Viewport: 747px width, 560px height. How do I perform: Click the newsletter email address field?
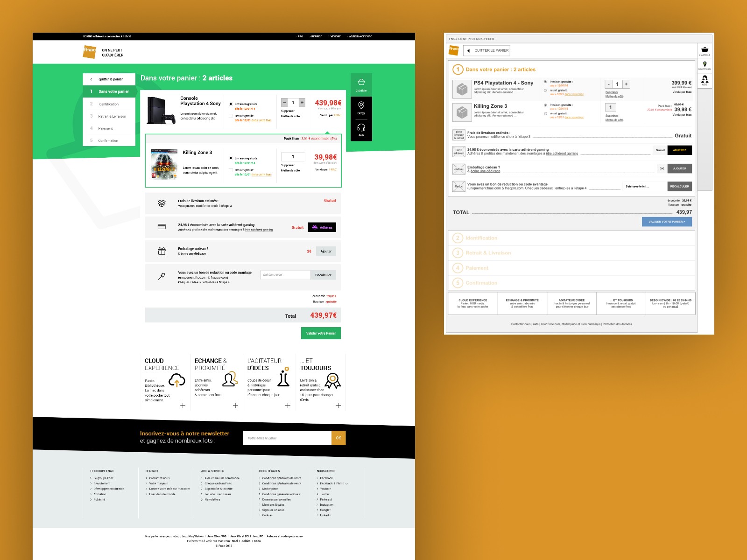point(287,438)
